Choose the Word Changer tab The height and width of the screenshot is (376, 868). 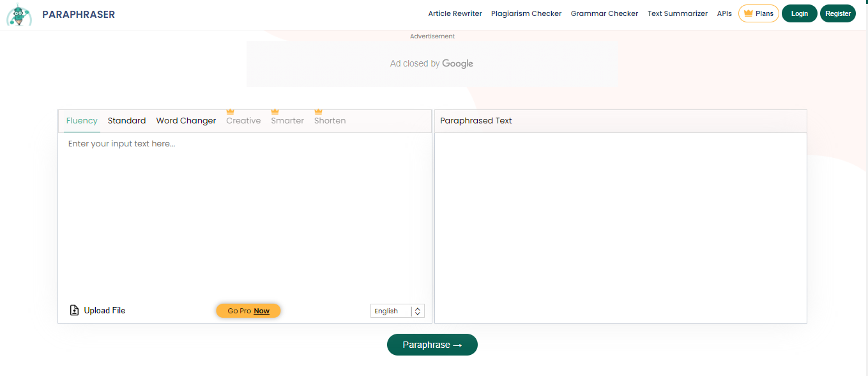(186, 121)
